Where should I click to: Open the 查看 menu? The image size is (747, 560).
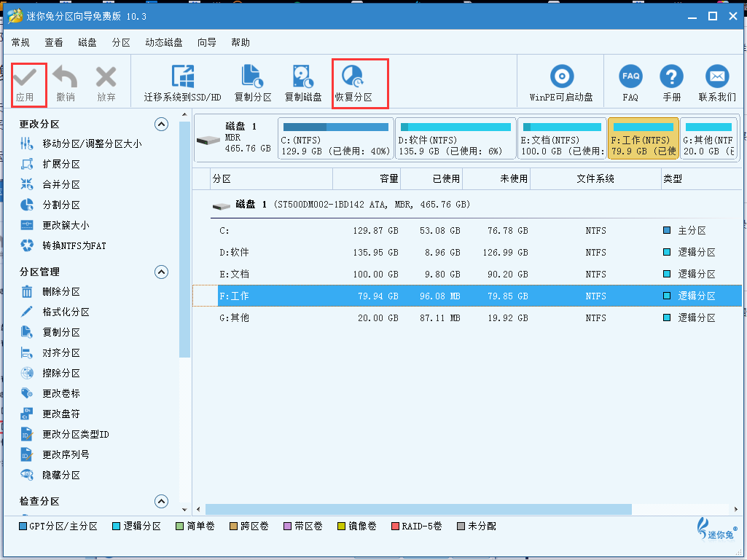click(54, 42)
